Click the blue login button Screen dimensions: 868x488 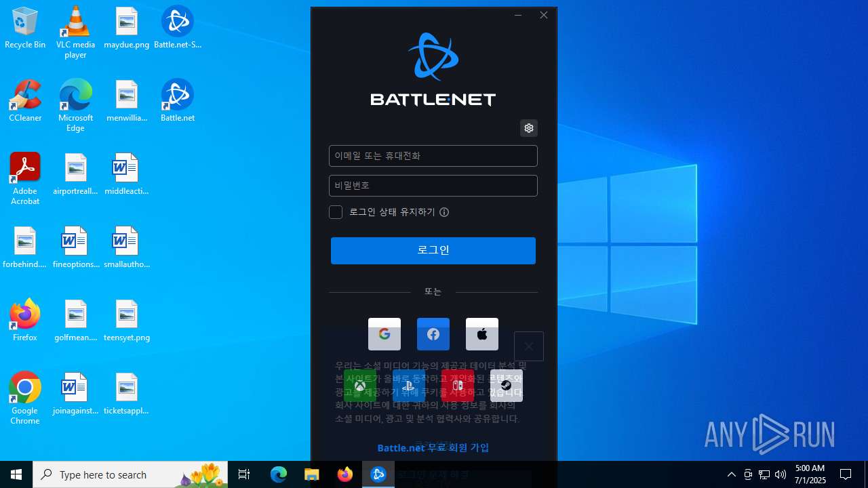[433, 251]
